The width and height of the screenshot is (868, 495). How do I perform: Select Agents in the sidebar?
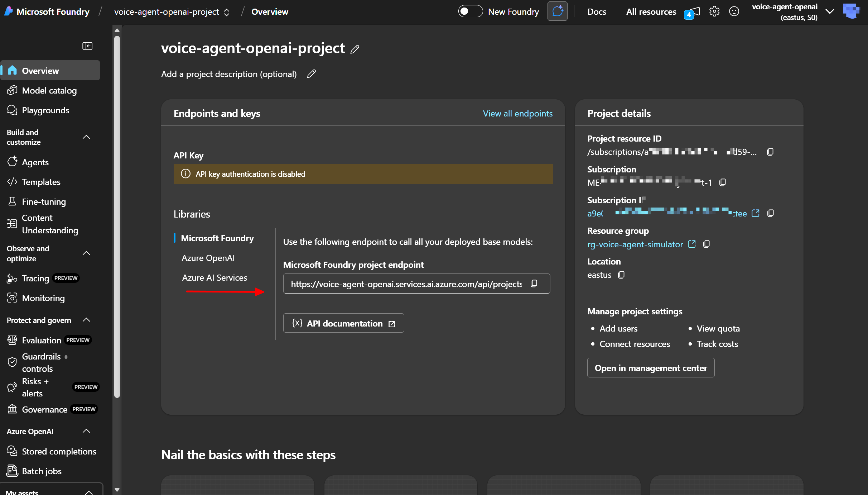point(35,162)
